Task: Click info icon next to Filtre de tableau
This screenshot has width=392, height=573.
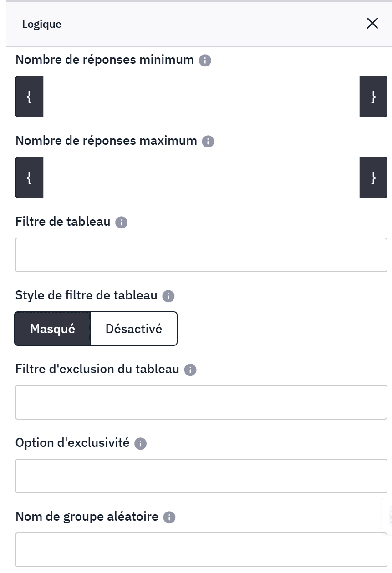Action: pyautogui.click(x=121, y=223)
